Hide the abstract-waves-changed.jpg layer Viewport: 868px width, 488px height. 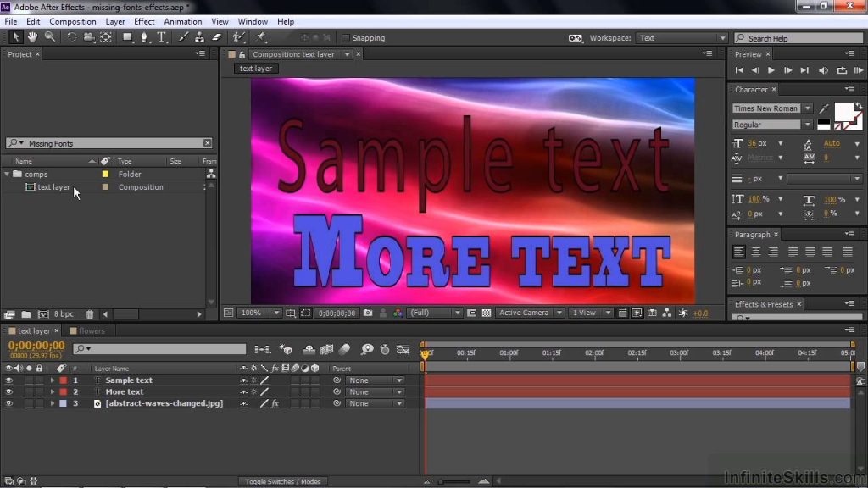click(x=8, y=403)
